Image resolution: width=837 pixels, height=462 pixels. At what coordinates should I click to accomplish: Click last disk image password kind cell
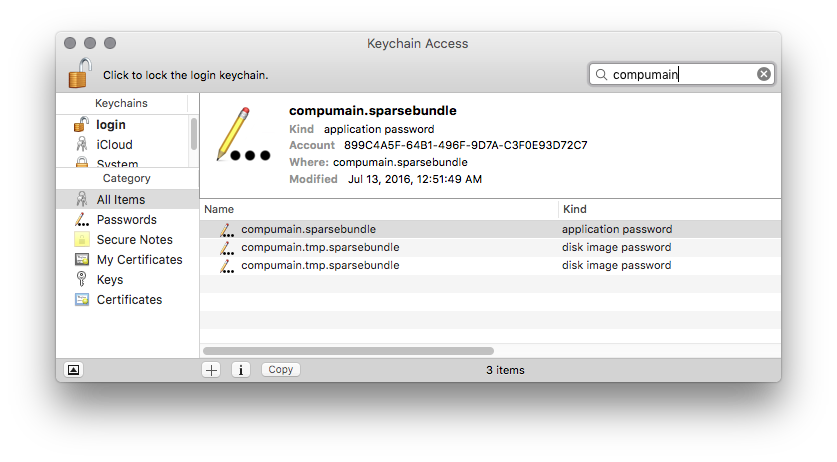tap(616, 265)
